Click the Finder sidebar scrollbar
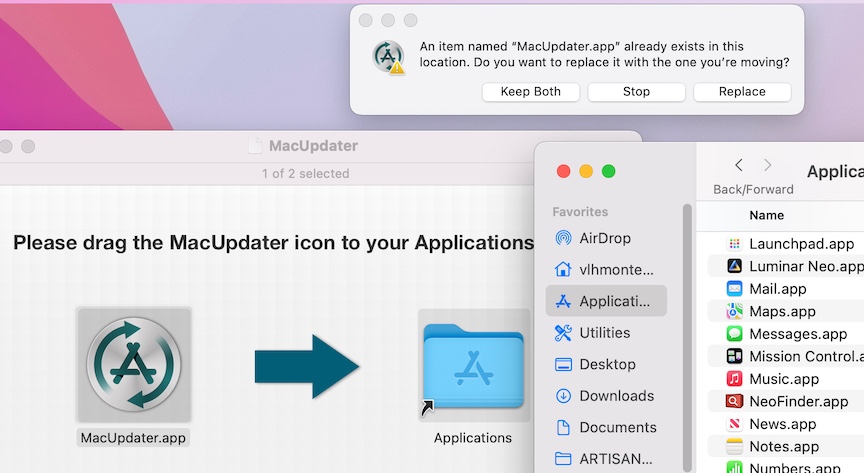The width and height of the screenshot is (864, 473). (x=687, y=336)
